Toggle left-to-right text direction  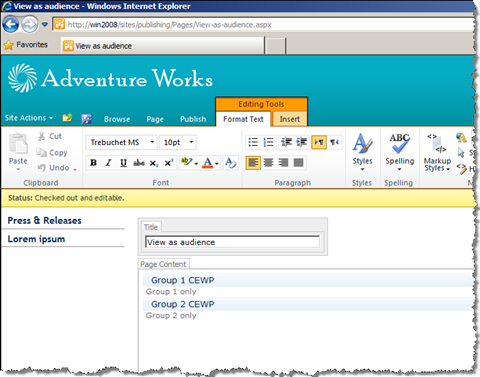pyautogui.click(x=319, y=142)
